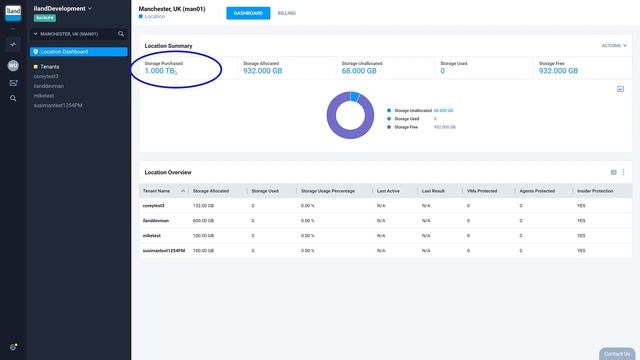Toggle Storage Free legend color dot
This screenshot has width=640, height=360.
389,127
